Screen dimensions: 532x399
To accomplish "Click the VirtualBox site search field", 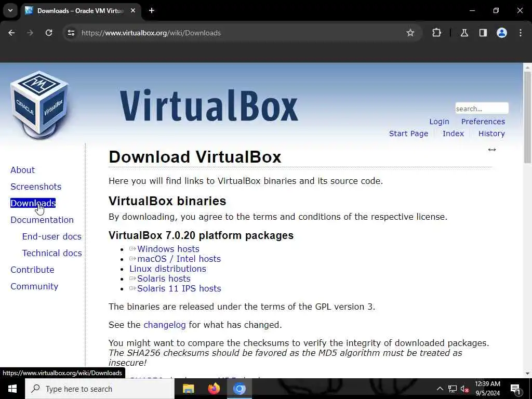I will (482, 109).
